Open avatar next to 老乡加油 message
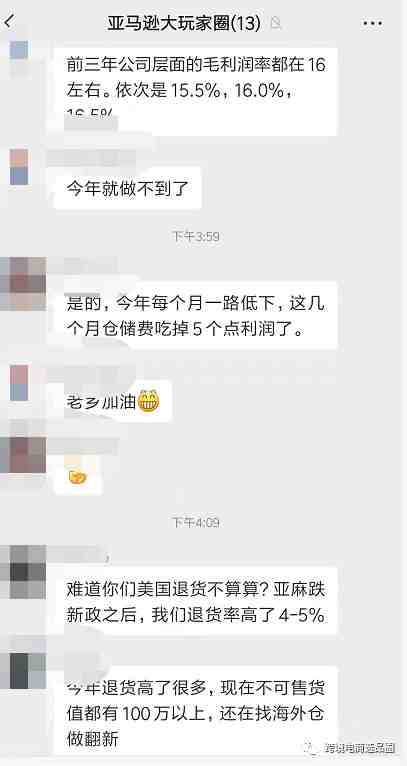This screenshot has height=766, width=407. click(19, 383)
